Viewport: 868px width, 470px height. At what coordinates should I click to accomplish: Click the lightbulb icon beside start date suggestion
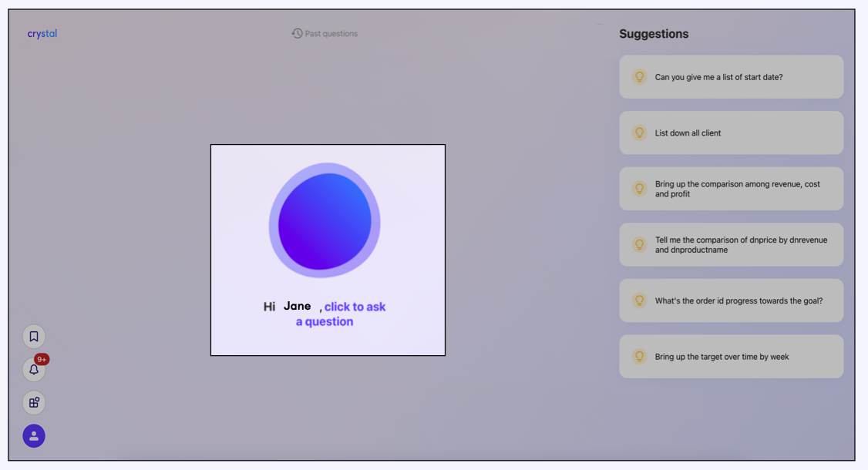(639, 77)
